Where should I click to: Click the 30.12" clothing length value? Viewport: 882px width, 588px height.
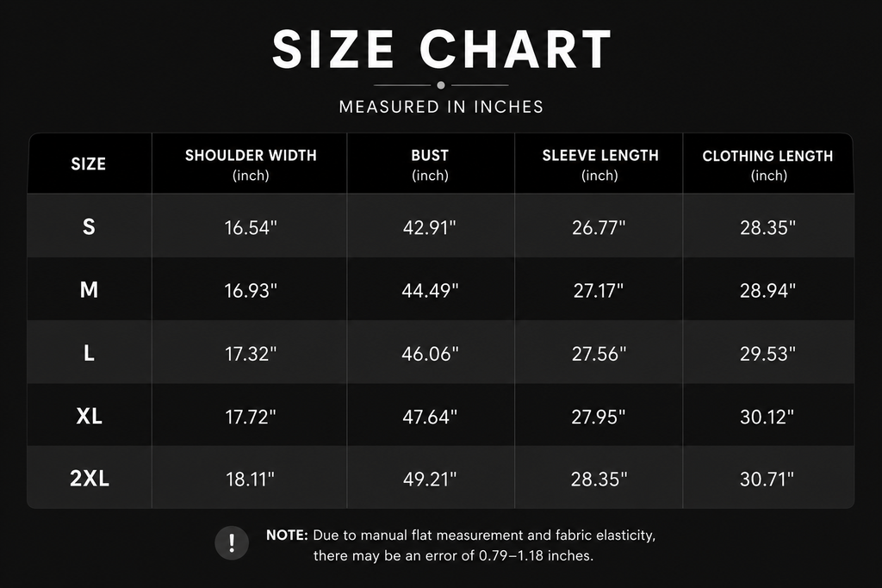tap(767, 417)
